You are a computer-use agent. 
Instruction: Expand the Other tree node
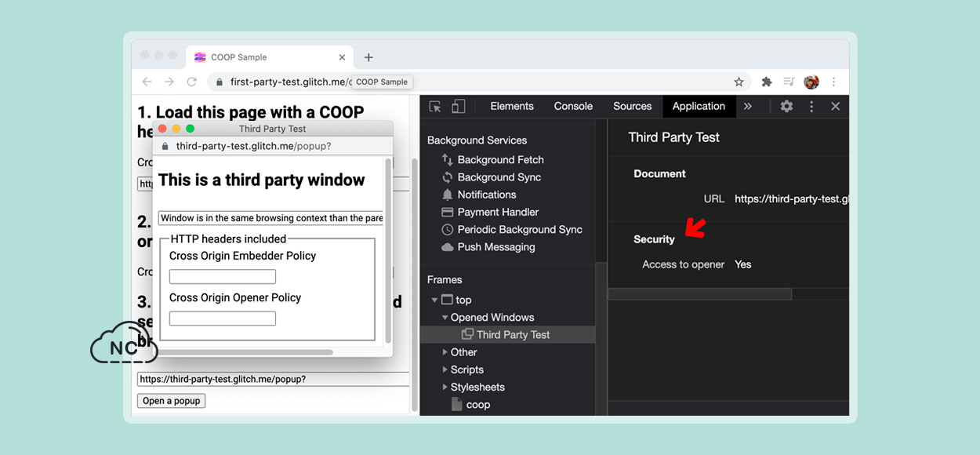[445, 352]
